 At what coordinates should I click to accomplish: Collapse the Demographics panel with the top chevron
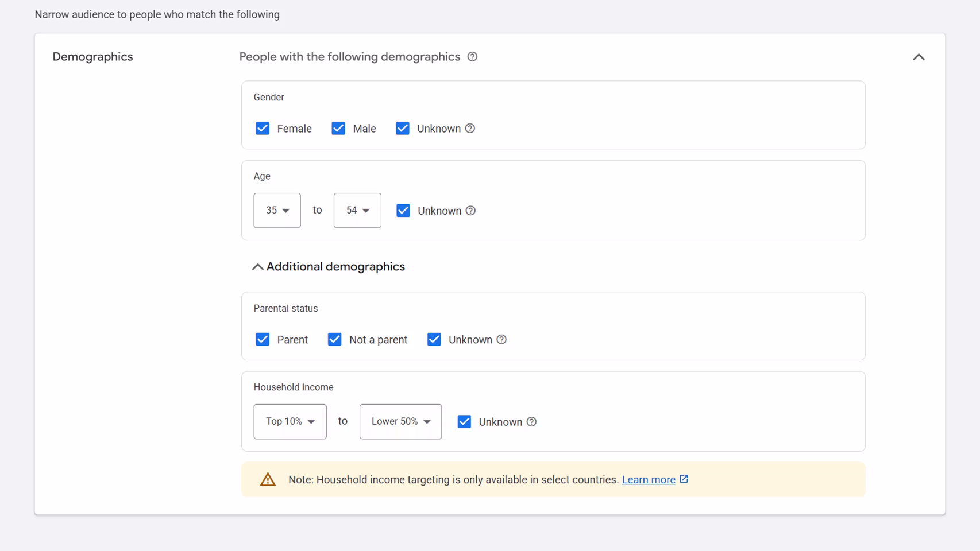(x=919, y=57)
